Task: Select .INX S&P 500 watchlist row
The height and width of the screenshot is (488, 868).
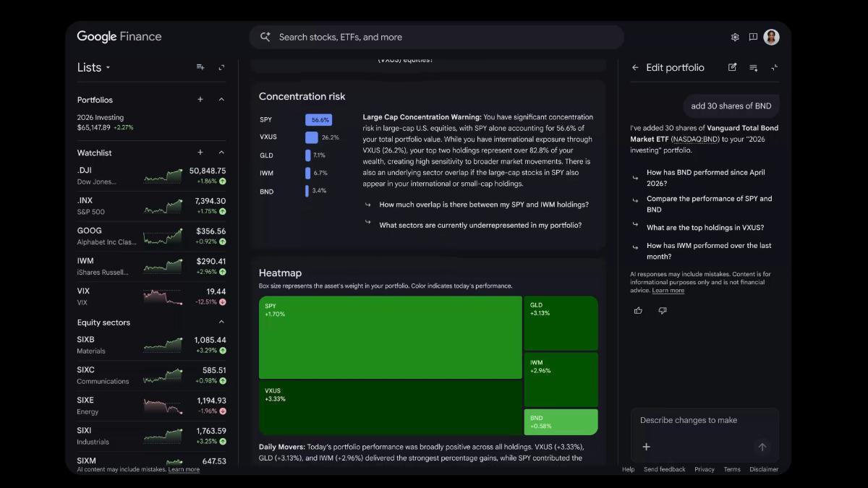Action: pyautogui.click(x=151, y=206)
